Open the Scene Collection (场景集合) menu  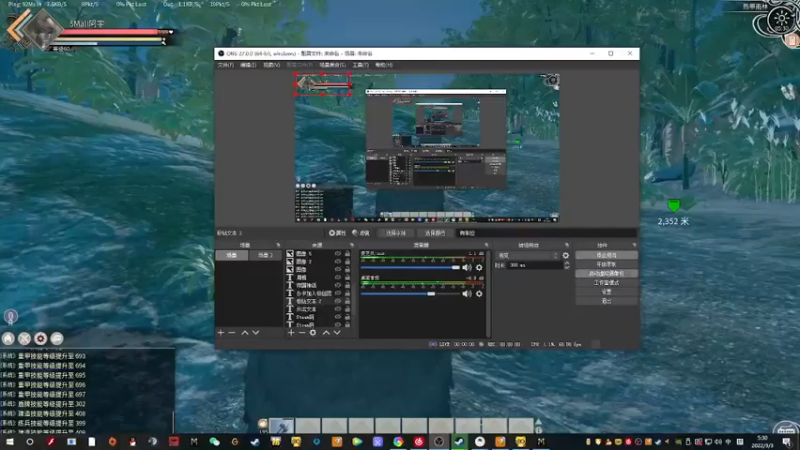pyautogui.click(x=332, y=65)
